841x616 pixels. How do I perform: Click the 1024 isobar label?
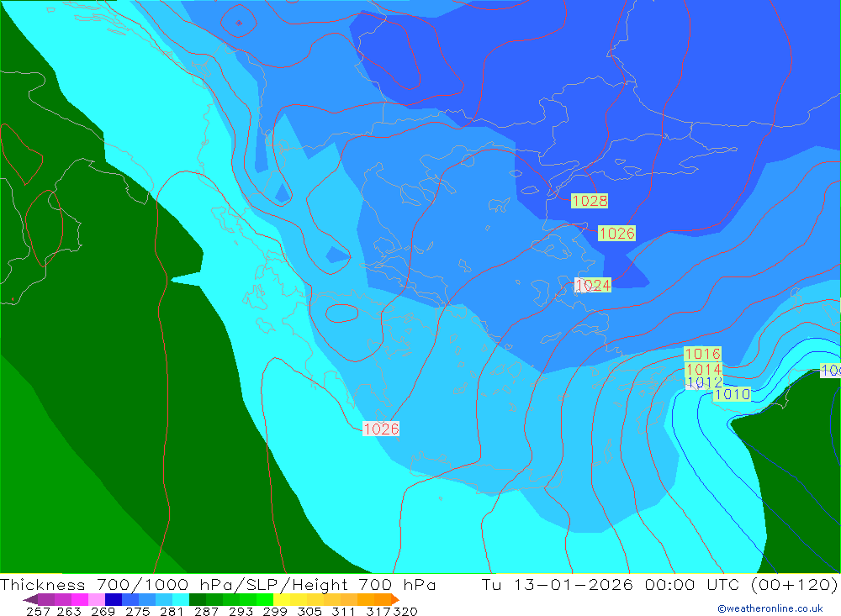[593, 285]
